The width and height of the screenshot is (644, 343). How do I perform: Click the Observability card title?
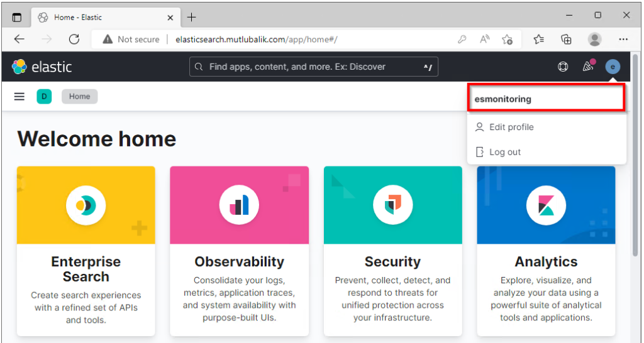point(239,262)
